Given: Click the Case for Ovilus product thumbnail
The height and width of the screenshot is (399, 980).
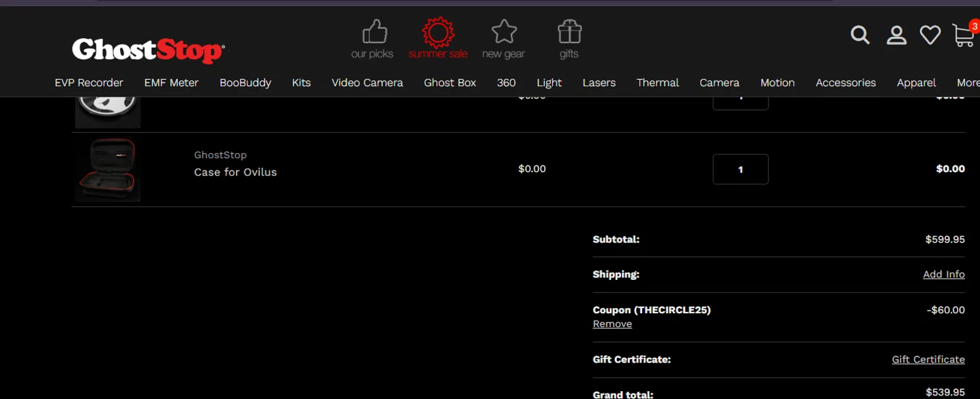Looking at the screenshot, I should tap(108, 169).
